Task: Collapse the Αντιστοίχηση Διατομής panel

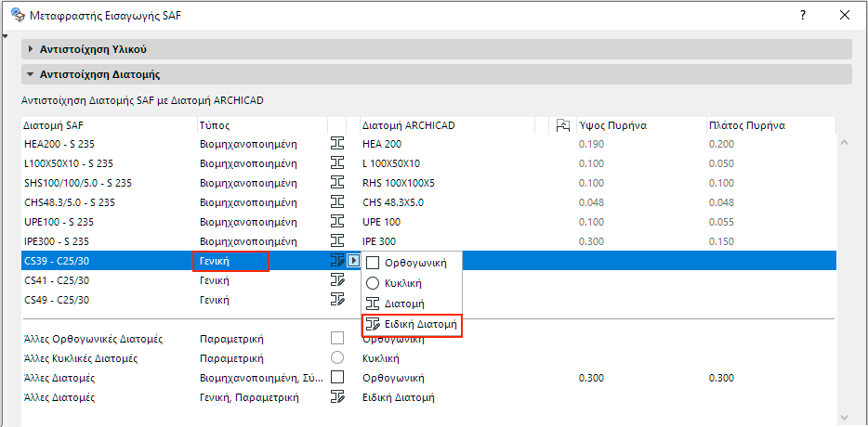Action: click(436, 74)
